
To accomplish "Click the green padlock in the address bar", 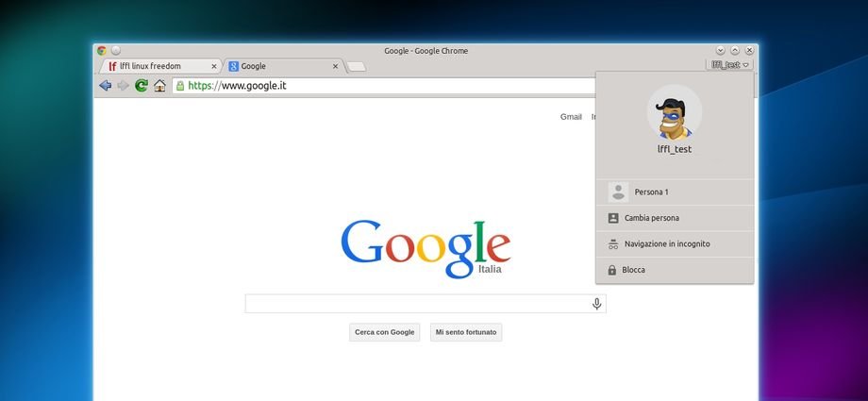I will pyautogui.click(x=180, y=85).
